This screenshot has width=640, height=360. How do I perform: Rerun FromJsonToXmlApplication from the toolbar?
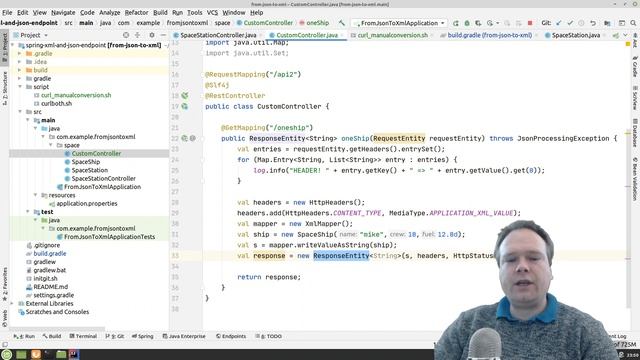(x=456, y=23)
